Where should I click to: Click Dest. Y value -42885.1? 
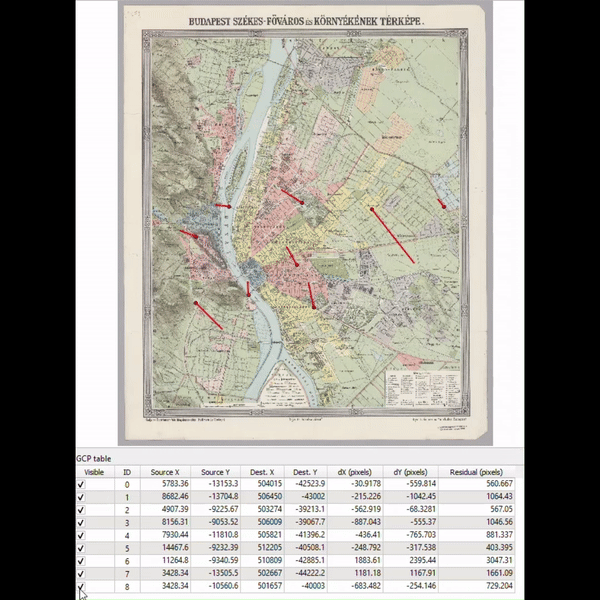point(310,560)
